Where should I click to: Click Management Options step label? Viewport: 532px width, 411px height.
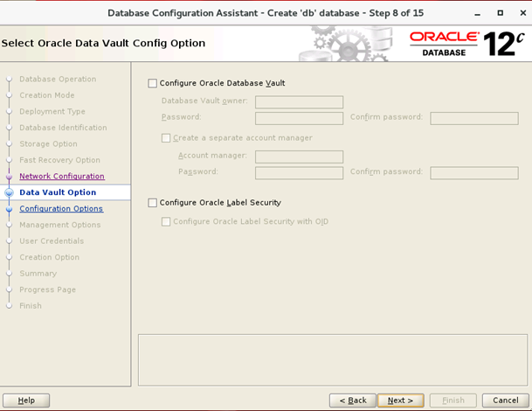point(60,225)
